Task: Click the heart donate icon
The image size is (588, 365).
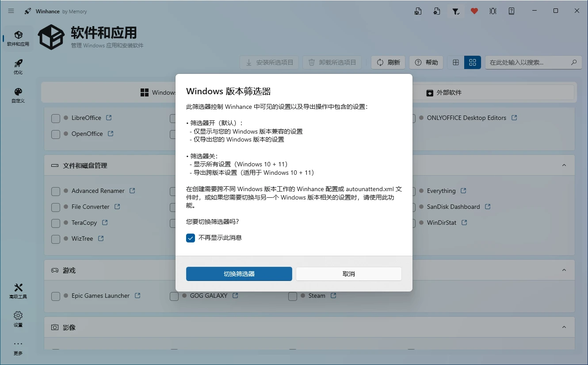Action: (x=474, y=11)
